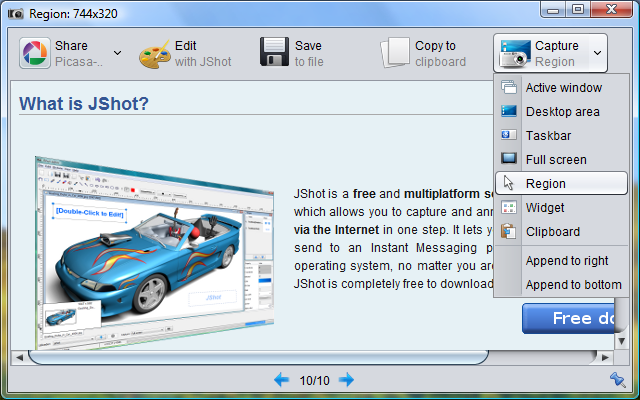Click the Edit with JShot label

coord(203,53)
